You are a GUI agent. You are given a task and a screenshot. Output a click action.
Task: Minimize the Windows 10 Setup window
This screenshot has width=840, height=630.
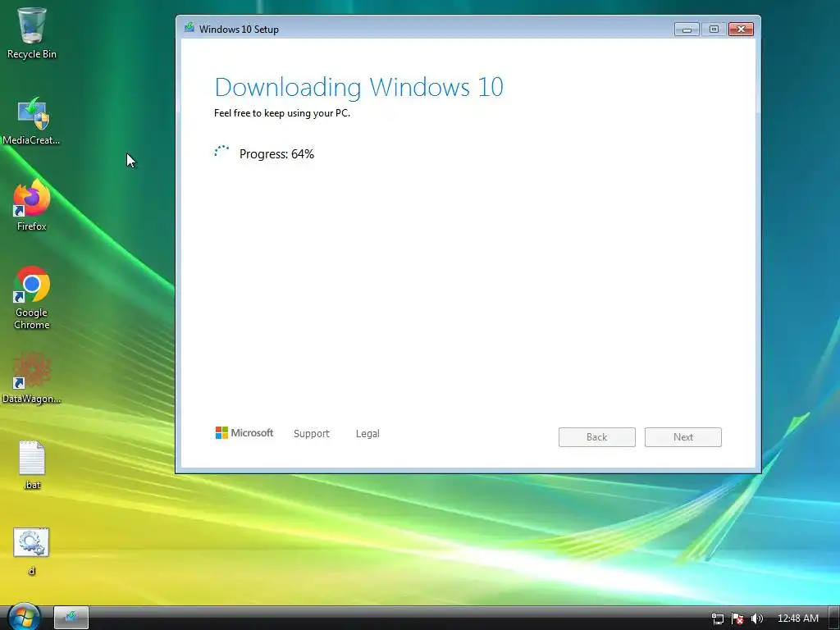click(687, 29)
